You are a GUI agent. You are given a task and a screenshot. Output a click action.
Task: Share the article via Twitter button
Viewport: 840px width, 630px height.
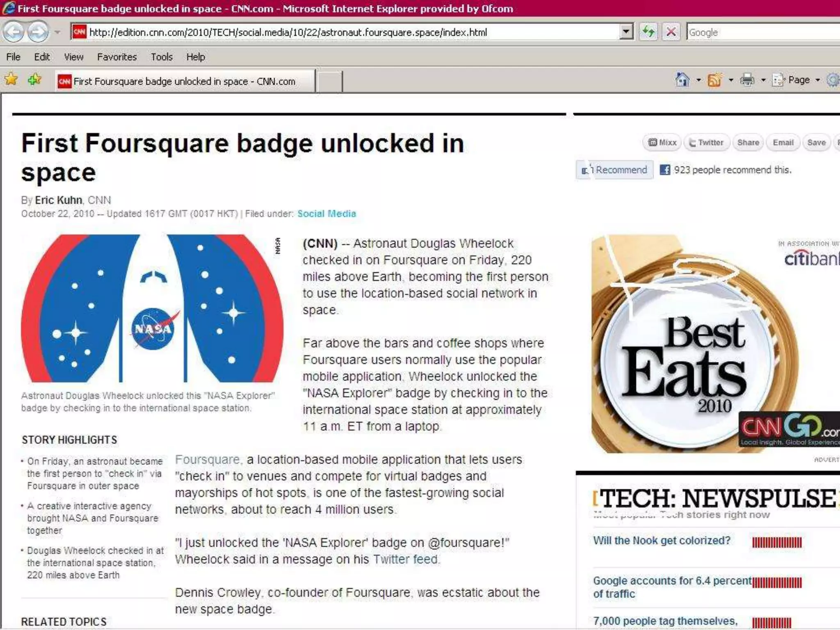(707, 143)
